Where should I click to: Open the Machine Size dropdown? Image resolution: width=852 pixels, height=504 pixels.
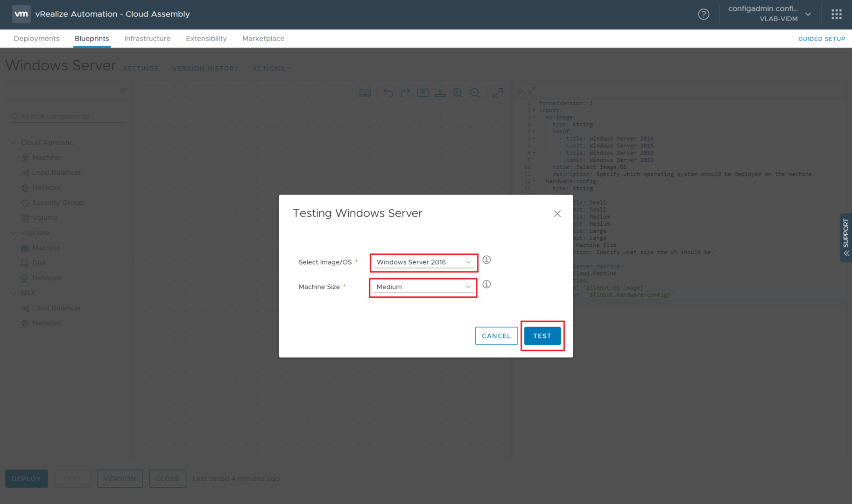tap(423, 287)
